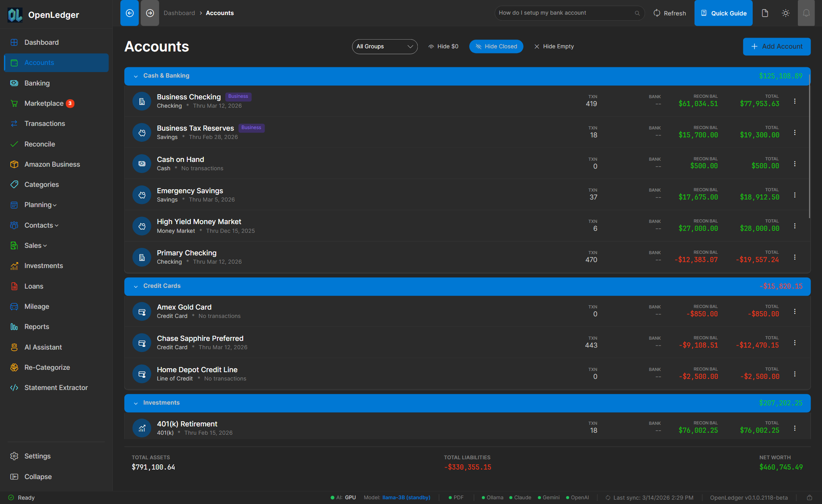This screenshot has width=822, height=504.
Task: Click the lock icon in status bar
Action: (x=809, y=498)
